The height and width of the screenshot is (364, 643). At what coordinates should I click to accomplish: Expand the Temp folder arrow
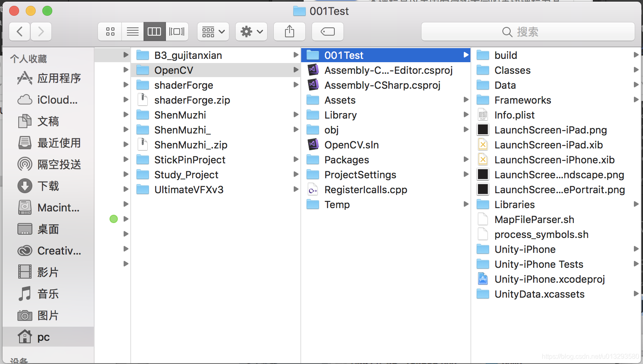(466, 204)
